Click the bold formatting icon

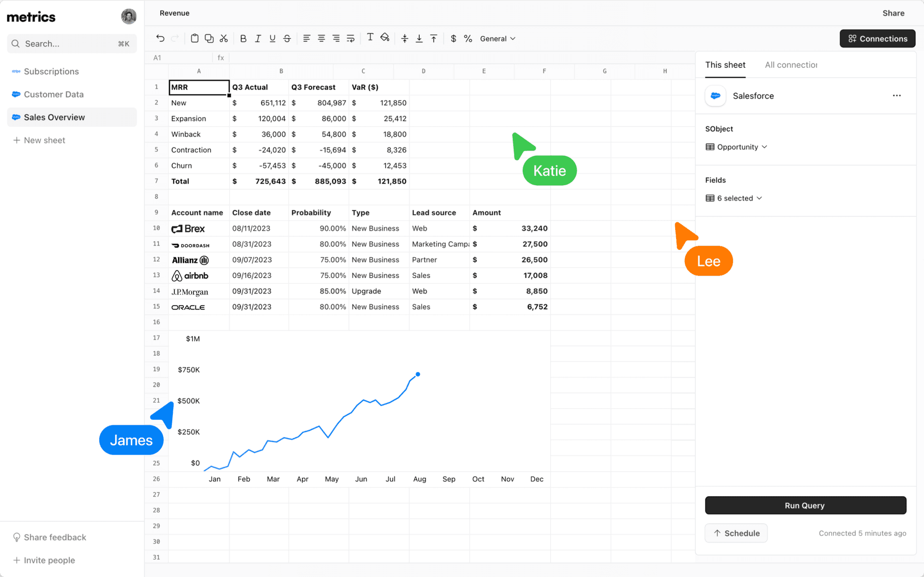pos(243,38)
